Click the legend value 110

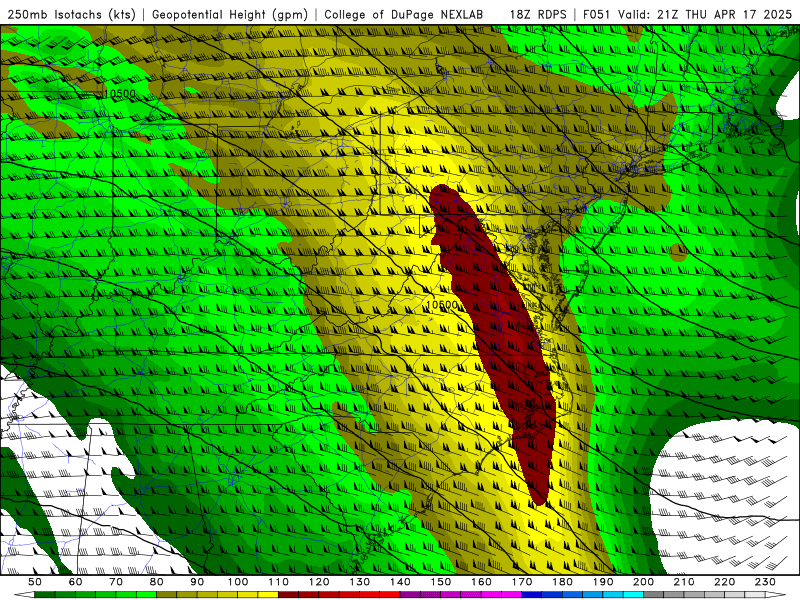pos(279,582)
